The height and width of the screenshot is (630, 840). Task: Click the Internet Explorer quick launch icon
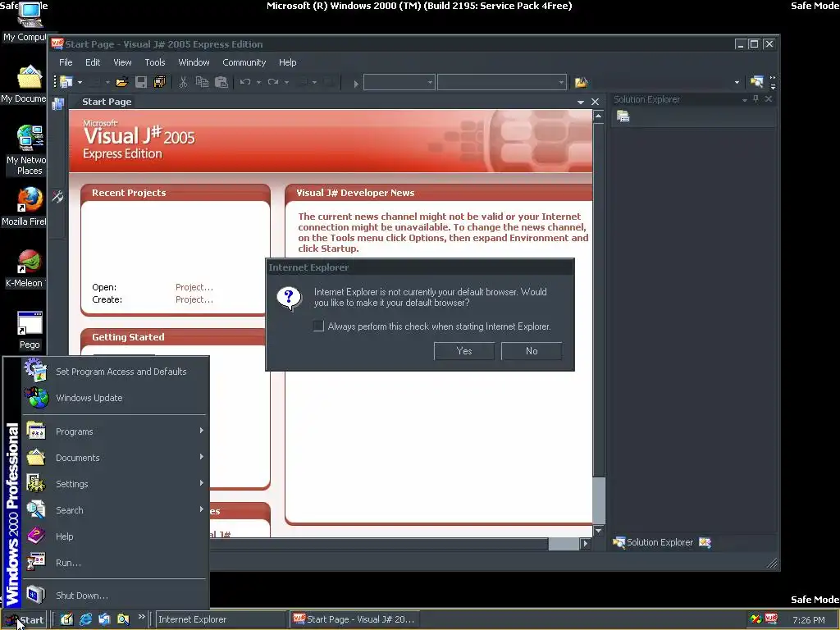pyautogui.click(x=85, y=619)
